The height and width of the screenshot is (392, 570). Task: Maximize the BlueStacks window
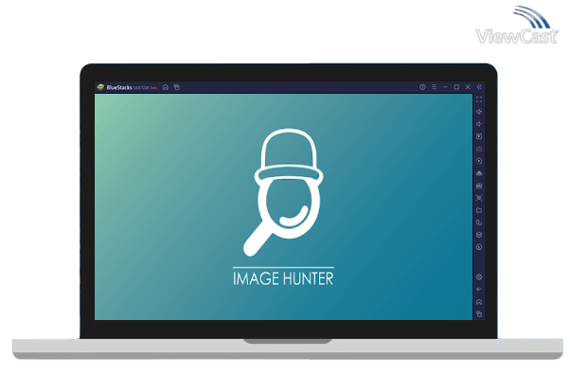click(456, 87)
